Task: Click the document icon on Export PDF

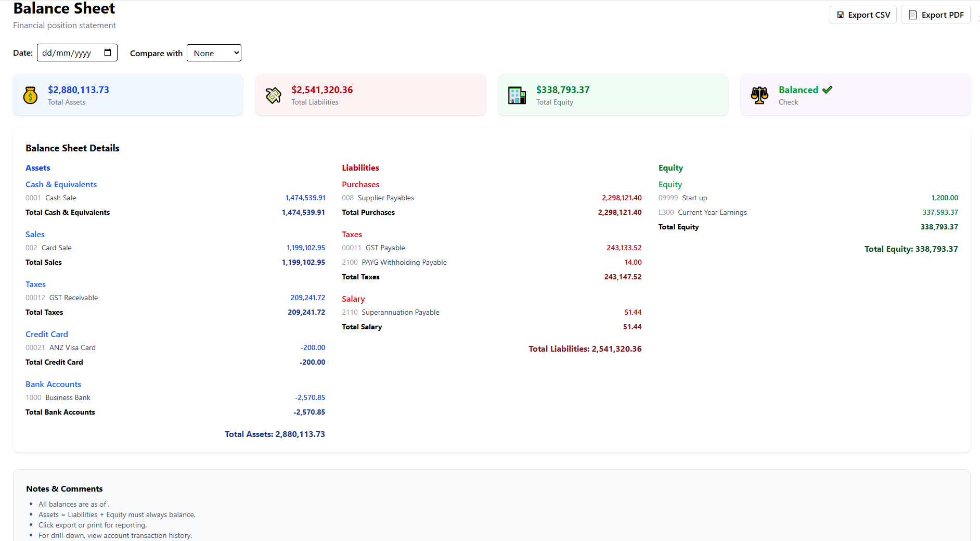Action: coord(912,15)
